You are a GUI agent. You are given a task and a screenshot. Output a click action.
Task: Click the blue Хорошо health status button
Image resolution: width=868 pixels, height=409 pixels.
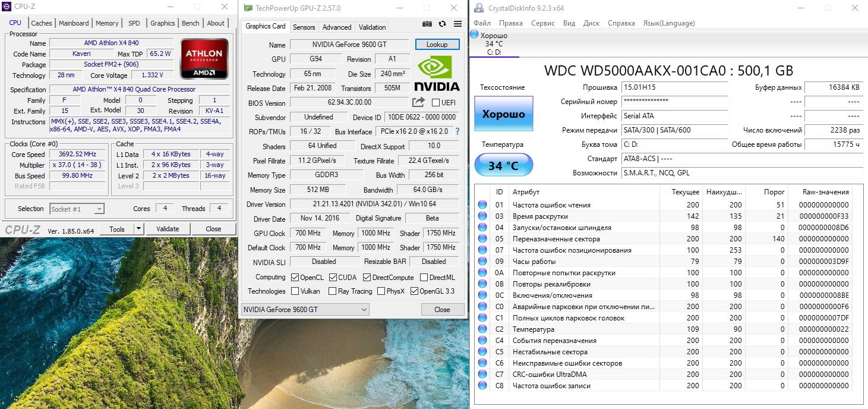tap(503, 114)
